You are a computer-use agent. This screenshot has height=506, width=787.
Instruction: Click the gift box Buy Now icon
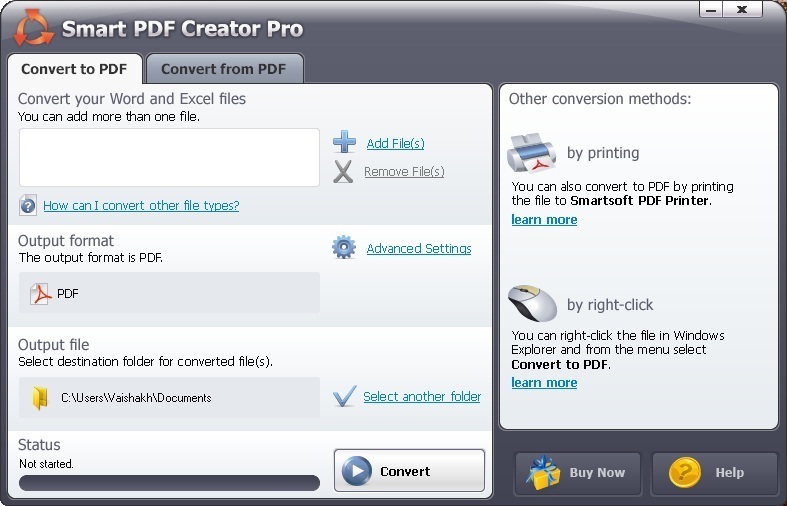tap(543, 472)
